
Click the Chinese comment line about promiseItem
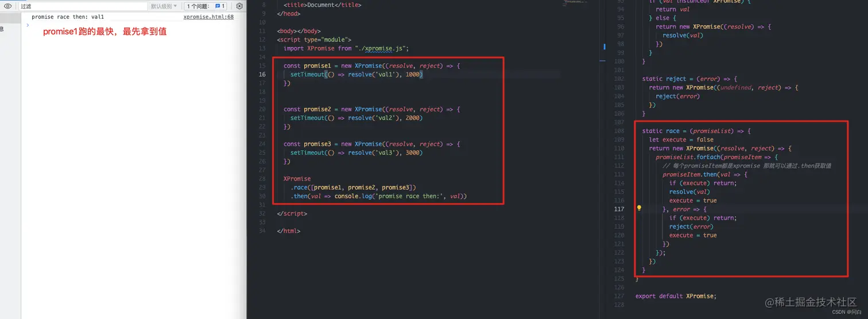pos(747,165)
